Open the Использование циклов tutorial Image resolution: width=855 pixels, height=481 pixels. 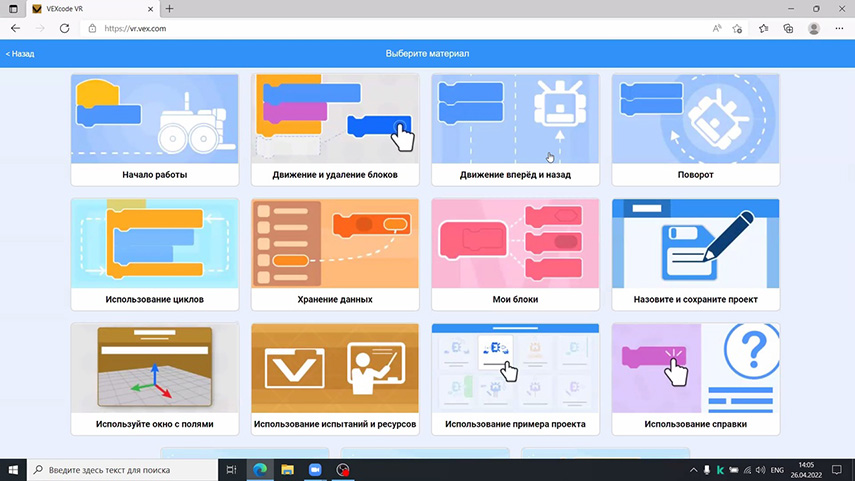tap(155, 254)
